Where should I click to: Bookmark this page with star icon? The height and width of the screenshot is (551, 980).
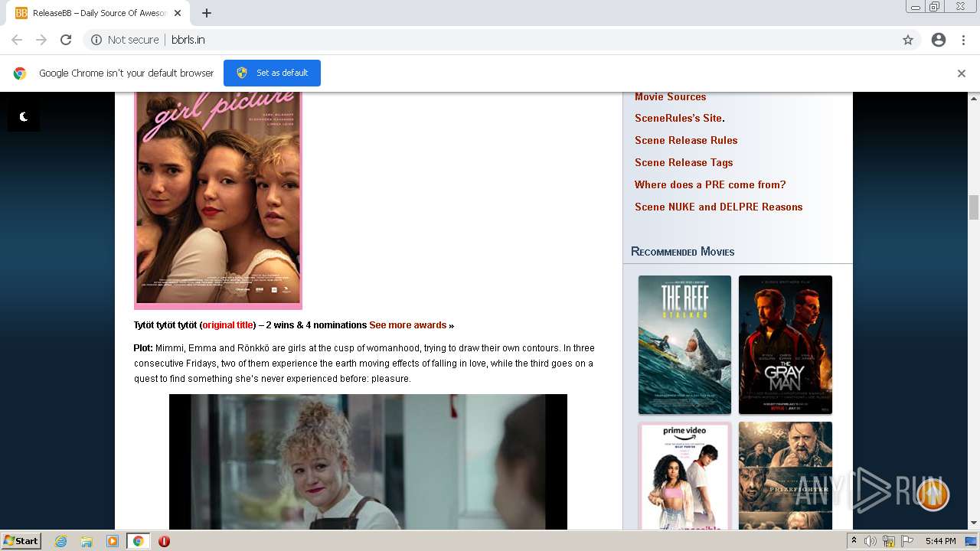(908, 40)
